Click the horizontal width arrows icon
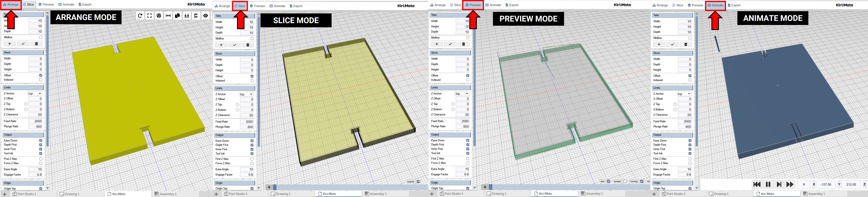This screenshot has height=197, width=868. [168, 15]
